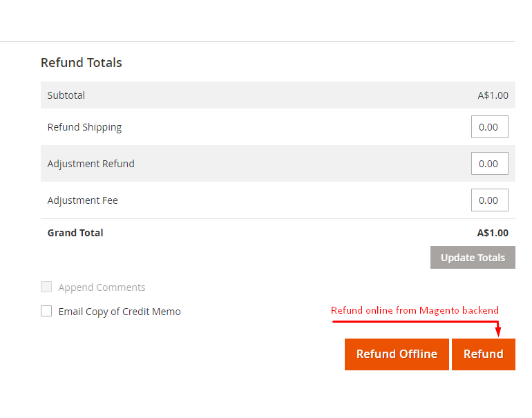532x418 pixels.
Task: Click the red arrowhead above Refund
Action: point(498,332)
